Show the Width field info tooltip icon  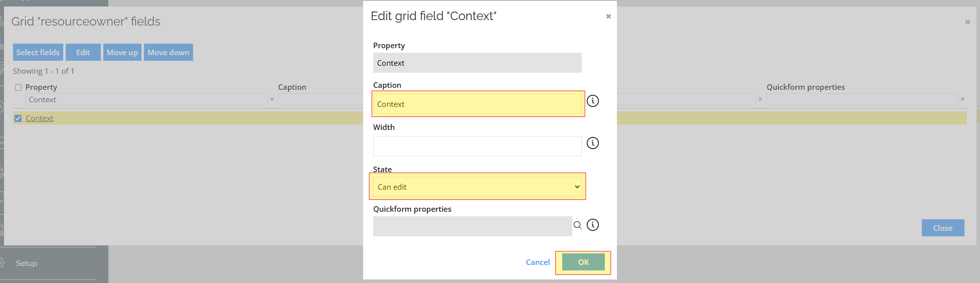593,143
